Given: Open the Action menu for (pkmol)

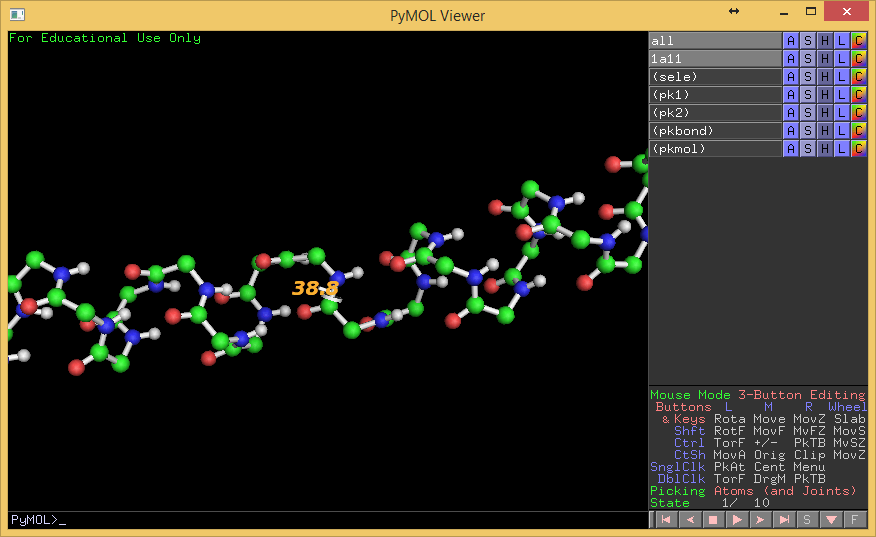Looking at the screenshot, I should (791, 149).
